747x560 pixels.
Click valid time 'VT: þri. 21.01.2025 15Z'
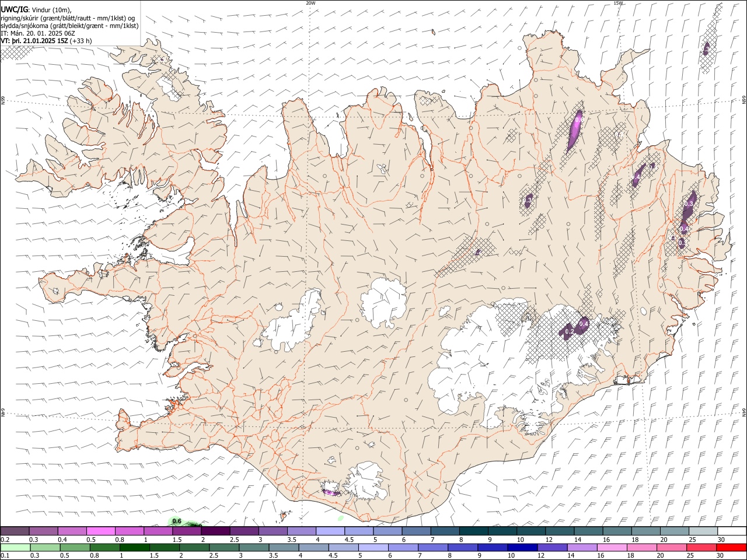[34, 41]
